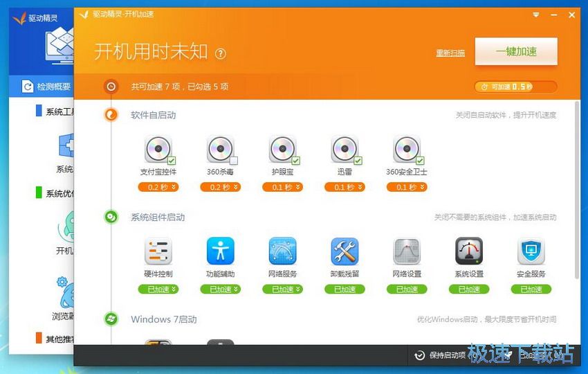Viewport: 588px width, 374px height.
Task: Click the 系统组件启动 heading
Action: click(158, 217)
